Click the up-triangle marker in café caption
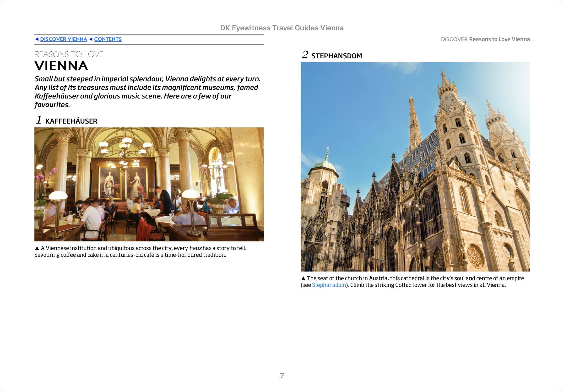Image resolution: width=564 pixels, height=392 pixels. click(37, 248)
